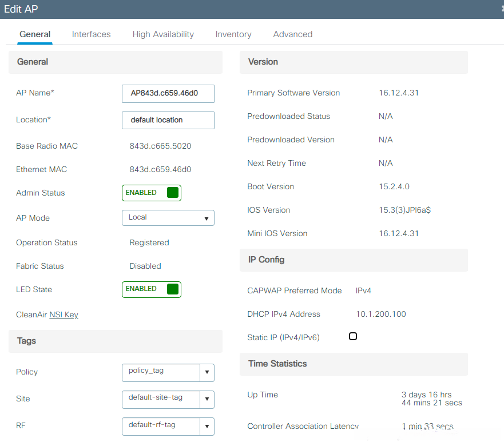Click the NSI Key link
504x446 pixels.
click(64, 315)
